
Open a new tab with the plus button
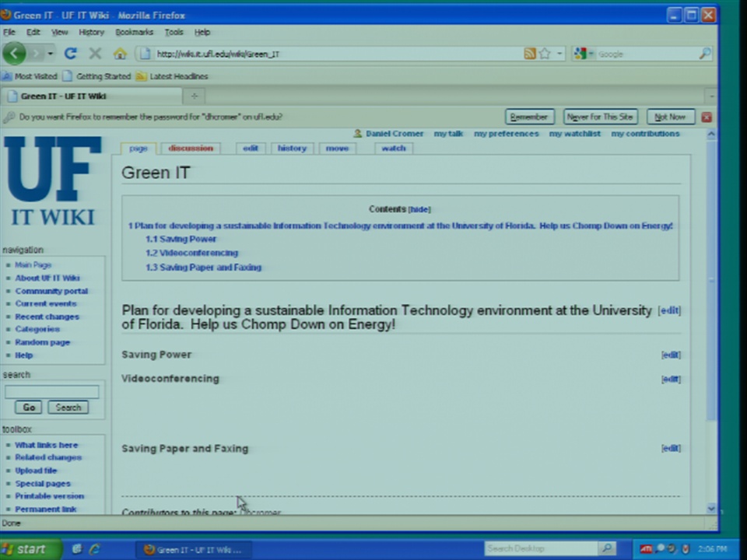(195, 96)
